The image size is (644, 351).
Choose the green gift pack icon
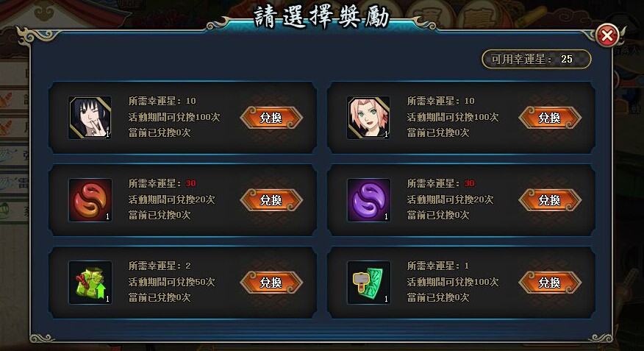point(90,283)
